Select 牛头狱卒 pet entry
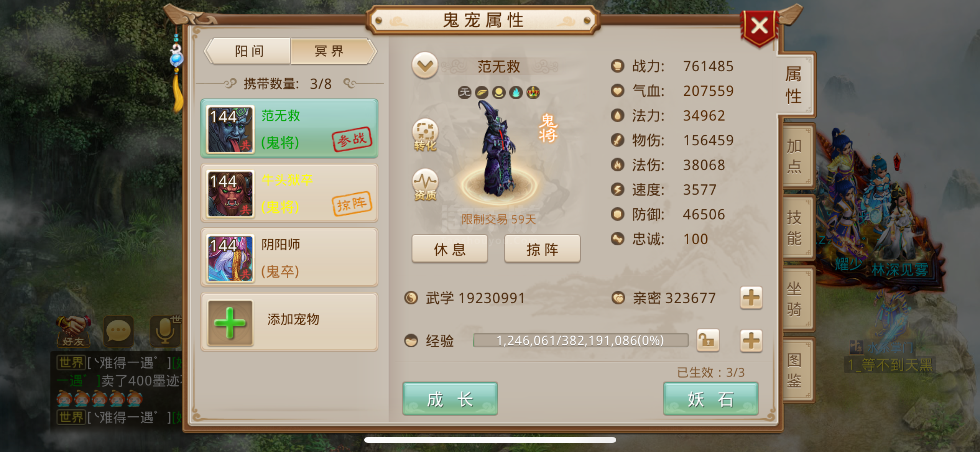The width and height of the screenshot is (980, 452). pyautogui.click(x=289, y=193)
